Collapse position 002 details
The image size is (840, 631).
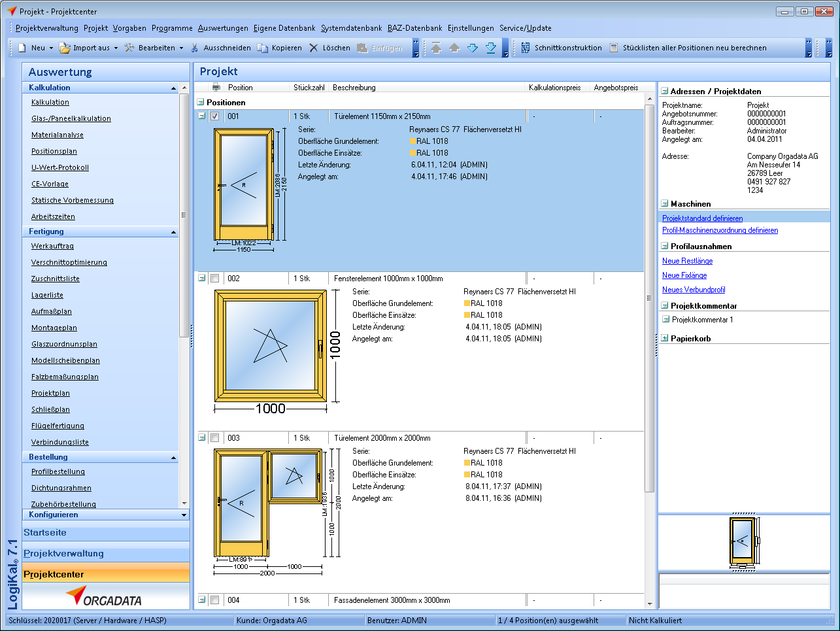click(202, 278)
